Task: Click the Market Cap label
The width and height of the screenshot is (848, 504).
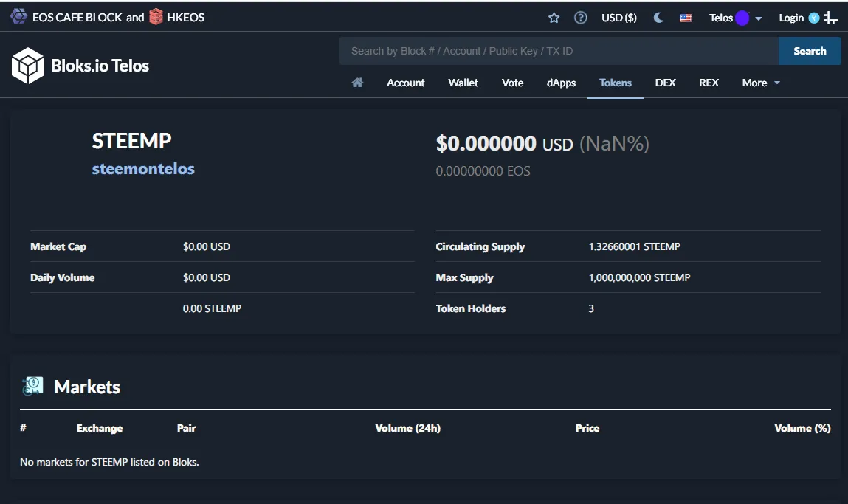Action: (x=58, y=246)
